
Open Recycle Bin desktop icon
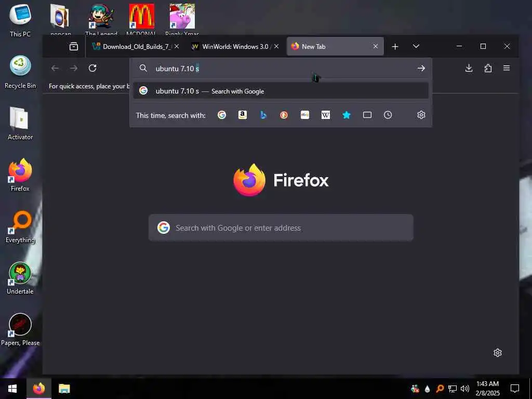(20, 72)
